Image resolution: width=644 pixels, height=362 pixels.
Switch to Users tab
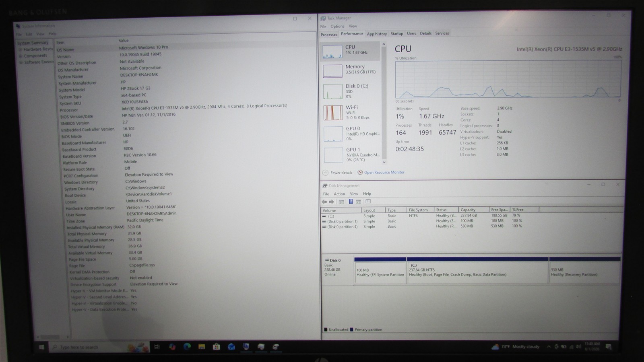click(x=411, y=34)
